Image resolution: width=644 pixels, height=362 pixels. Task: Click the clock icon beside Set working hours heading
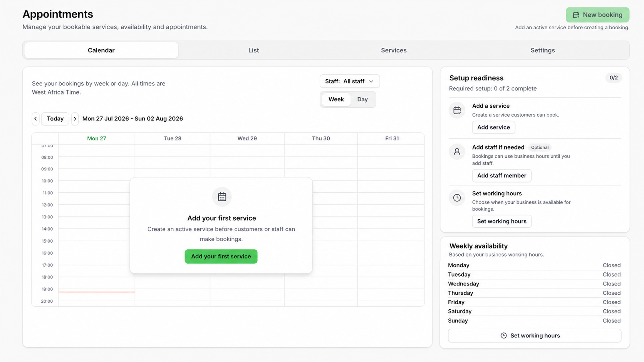tap(457, 198)
